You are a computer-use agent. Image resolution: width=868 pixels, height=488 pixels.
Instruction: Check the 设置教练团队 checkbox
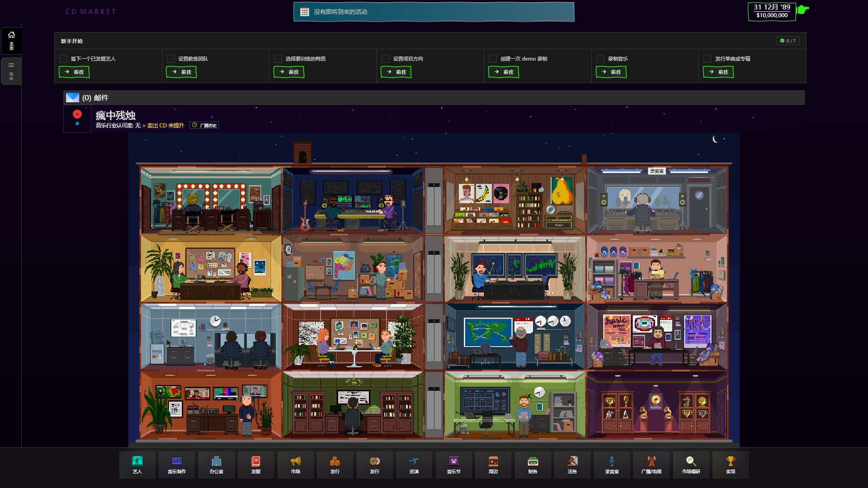[171, 59]
